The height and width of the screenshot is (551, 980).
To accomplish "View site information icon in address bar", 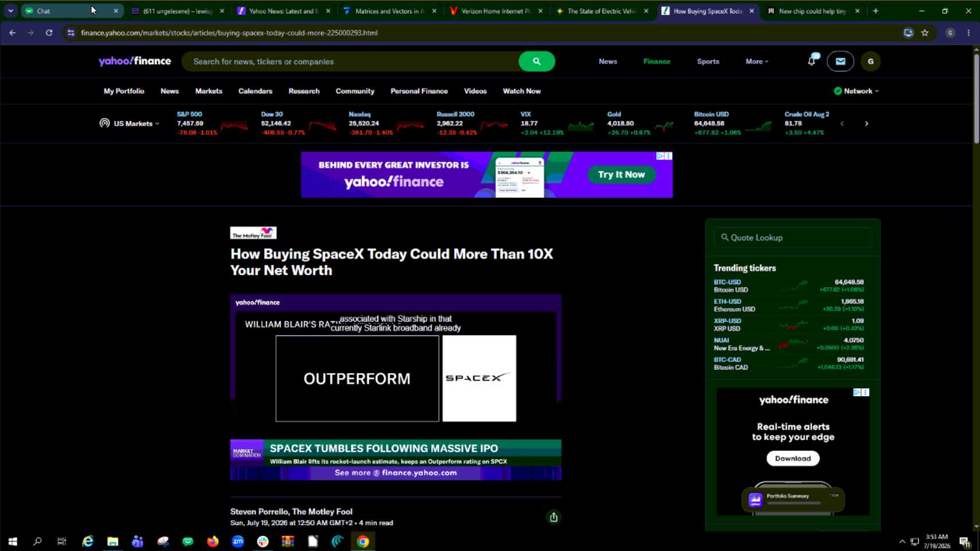I will point(71,33).
